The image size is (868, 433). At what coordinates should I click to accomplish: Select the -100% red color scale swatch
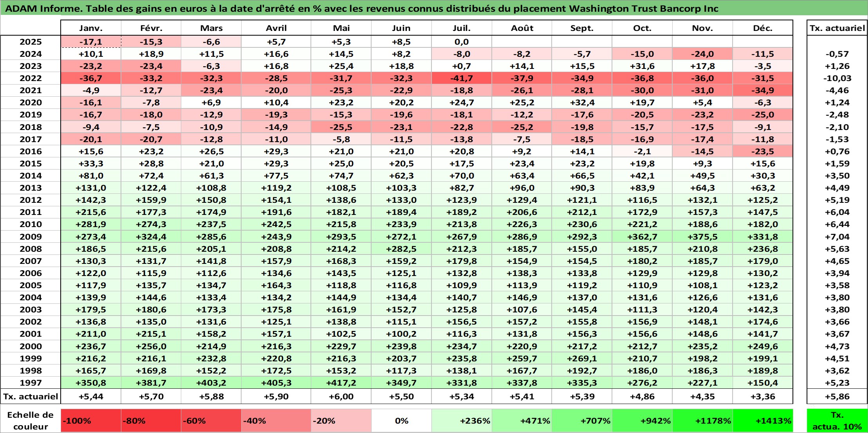[91, 421]
